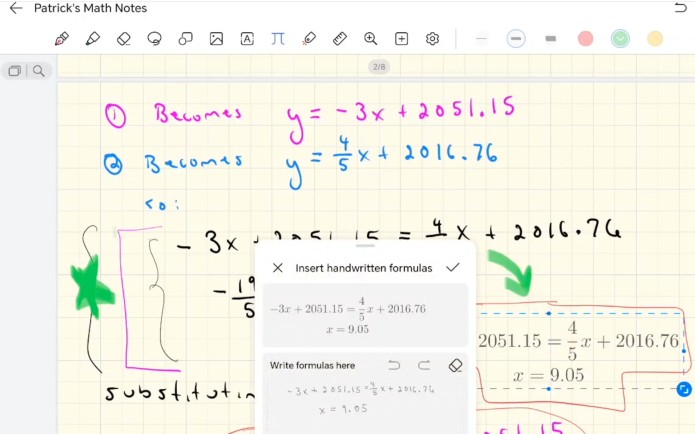
Task: Open the page thumbnails panel icon
Action: click(15, 71)
